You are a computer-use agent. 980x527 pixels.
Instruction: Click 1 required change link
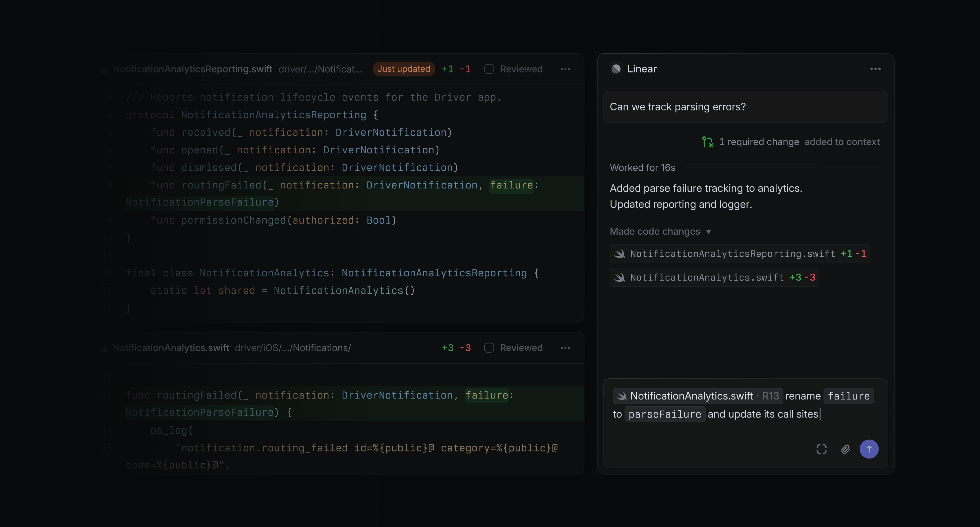pos(759,142)
